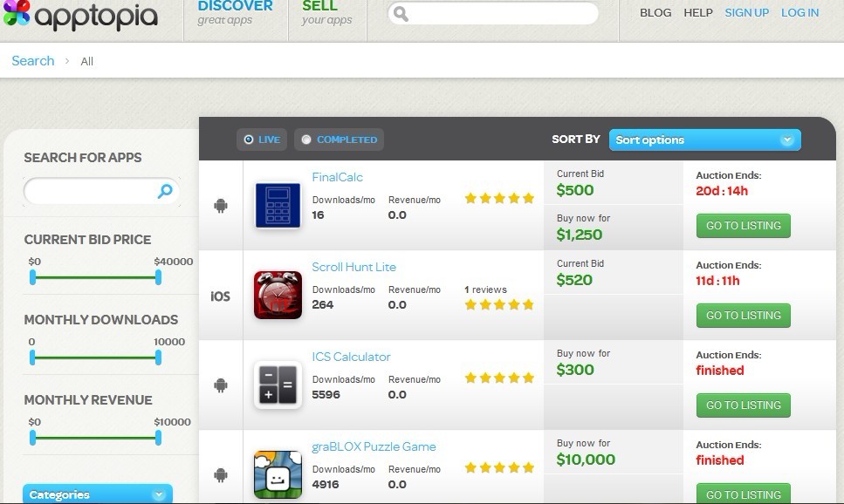Open the graBLOX Puzzle Game thumbnail
The height and width of the screenshot is (504, 844).
pyautogui.click(x=278, y=474)
